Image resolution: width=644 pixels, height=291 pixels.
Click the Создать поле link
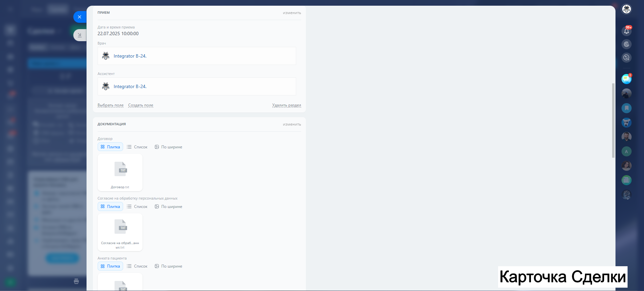pos(141,105)
